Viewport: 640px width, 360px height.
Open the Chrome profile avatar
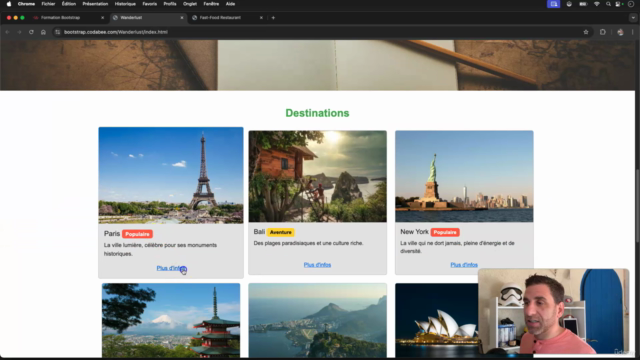[x=620, y=32]
